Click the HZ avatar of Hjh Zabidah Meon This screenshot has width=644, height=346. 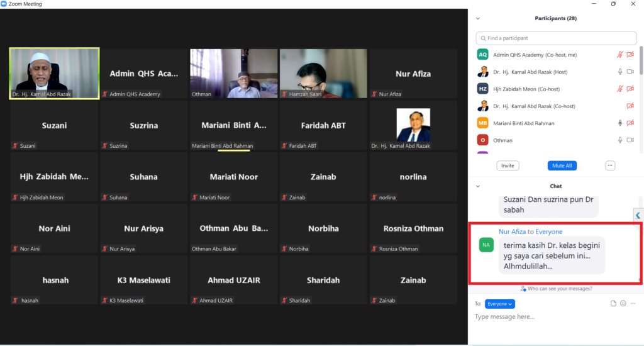click(482, 89)
